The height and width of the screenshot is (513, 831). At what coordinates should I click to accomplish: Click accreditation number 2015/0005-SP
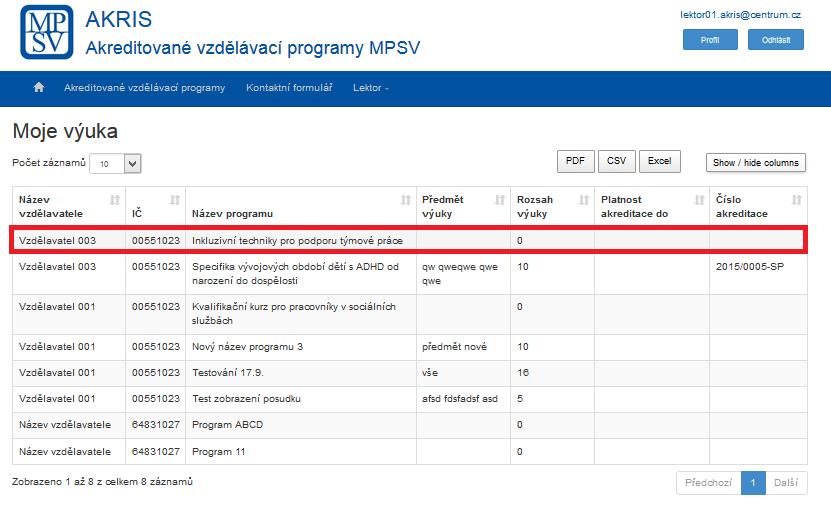(749, 267)
